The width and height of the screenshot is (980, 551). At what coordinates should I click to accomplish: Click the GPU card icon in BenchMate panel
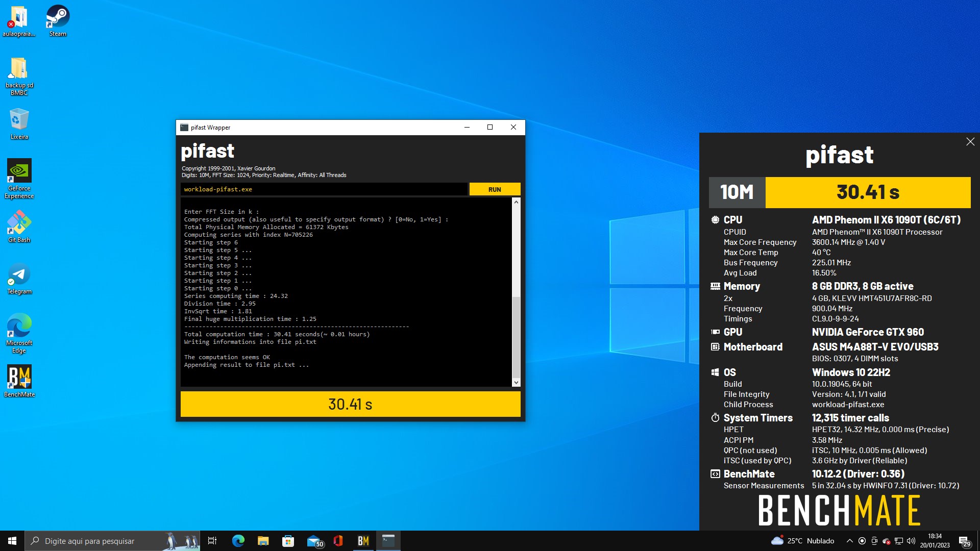[715, 332]
